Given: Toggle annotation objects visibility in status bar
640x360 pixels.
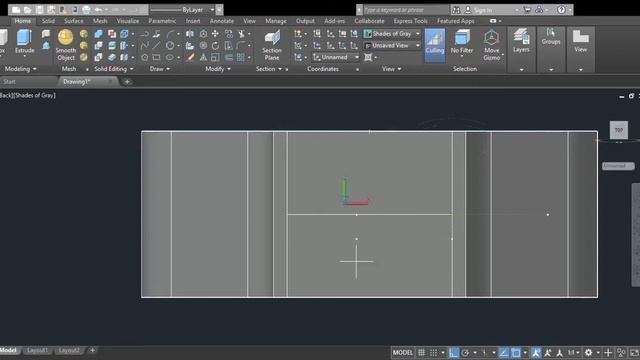Looking at the screenshot, I should click(x=536, y=352).
